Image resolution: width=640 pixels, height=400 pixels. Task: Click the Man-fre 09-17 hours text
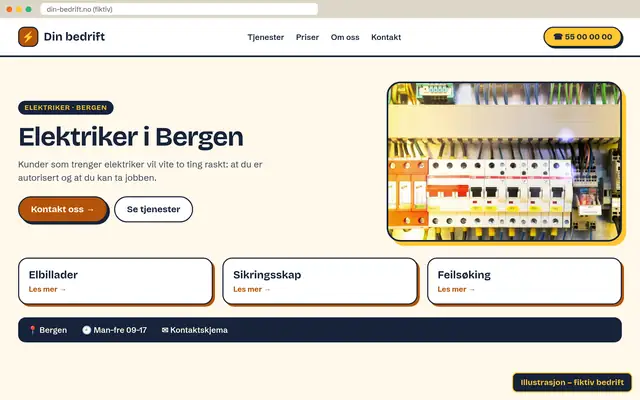120,330
